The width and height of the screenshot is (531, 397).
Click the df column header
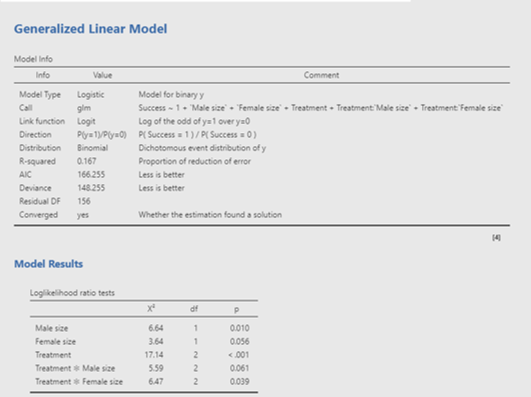(x=194, y=309)
